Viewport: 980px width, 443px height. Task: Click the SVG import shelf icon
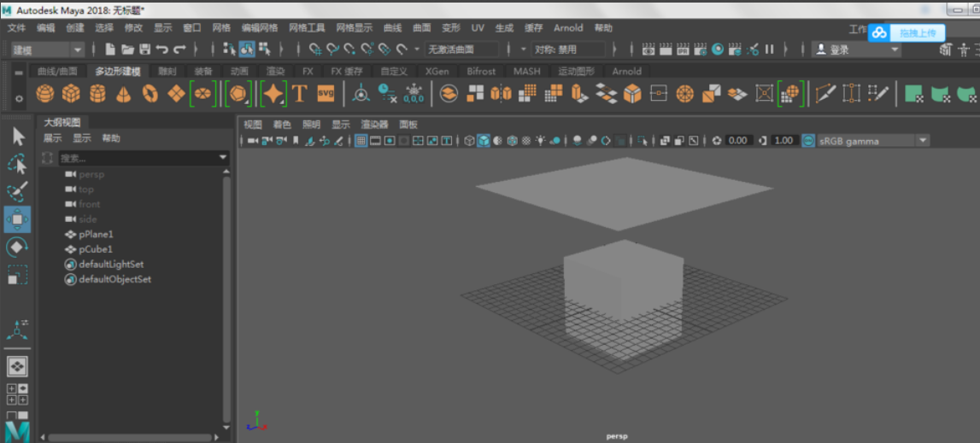click(x=326, y=94)
